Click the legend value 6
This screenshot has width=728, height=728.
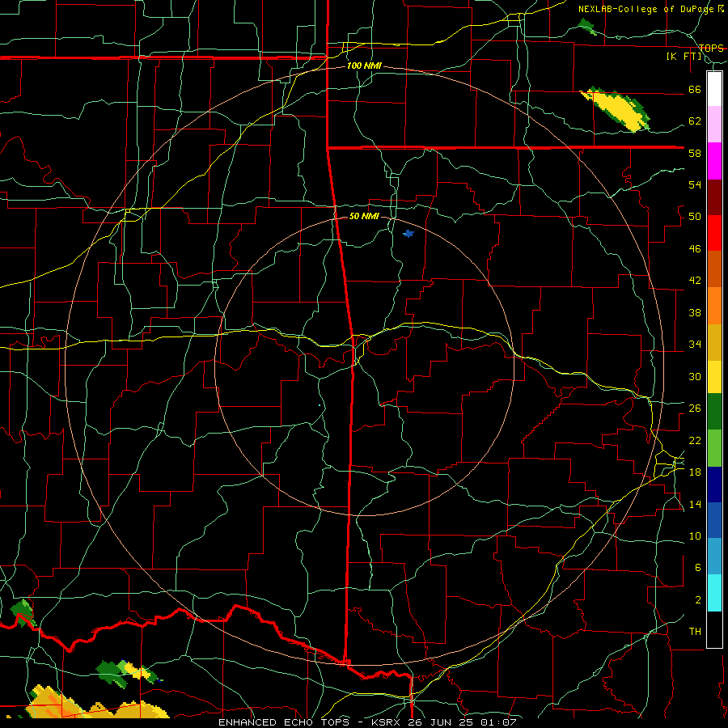pos(697,568)
